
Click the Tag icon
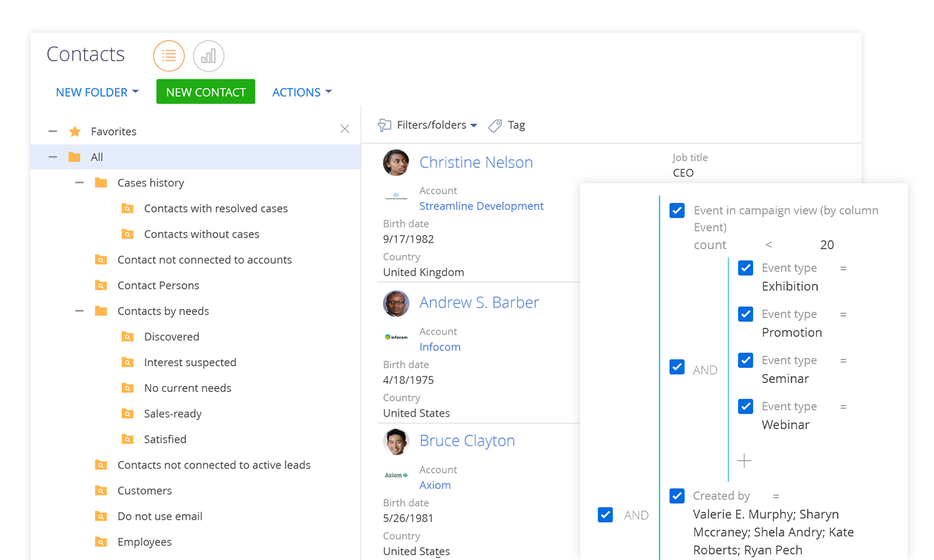click(x=495, y=125)
